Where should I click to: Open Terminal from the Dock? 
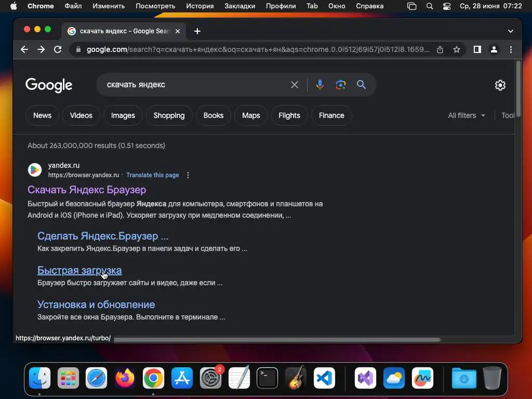[268, 378]
